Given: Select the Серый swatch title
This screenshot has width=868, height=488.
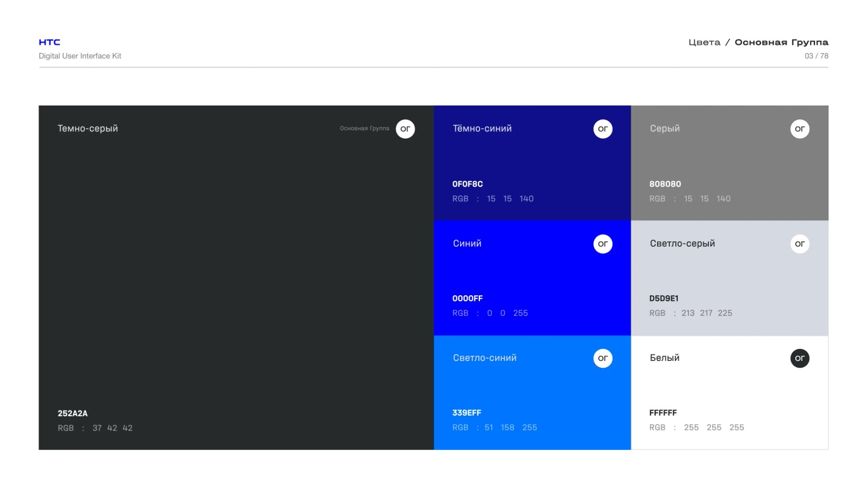Looking at the screenshot, I should (664, 129).
